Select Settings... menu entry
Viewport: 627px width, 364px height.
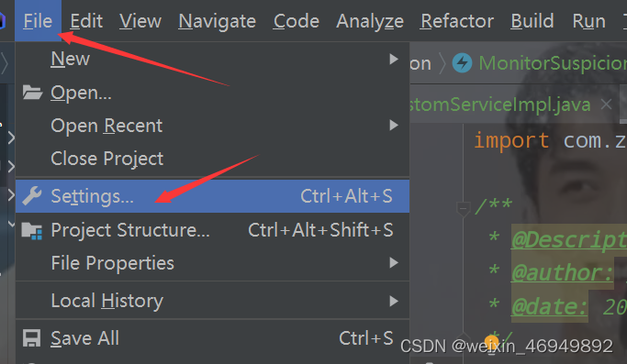pos(212,196)
